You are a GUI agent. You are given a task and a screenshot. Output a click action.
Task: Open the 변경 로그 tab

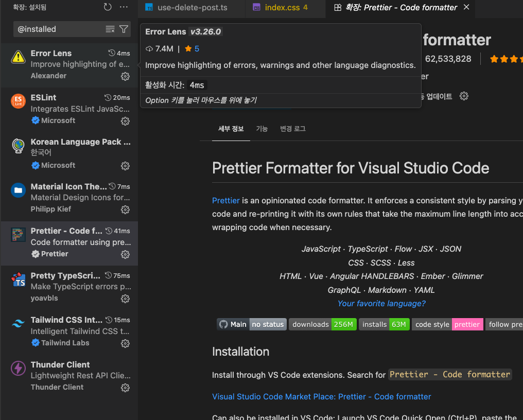point(292,129)
